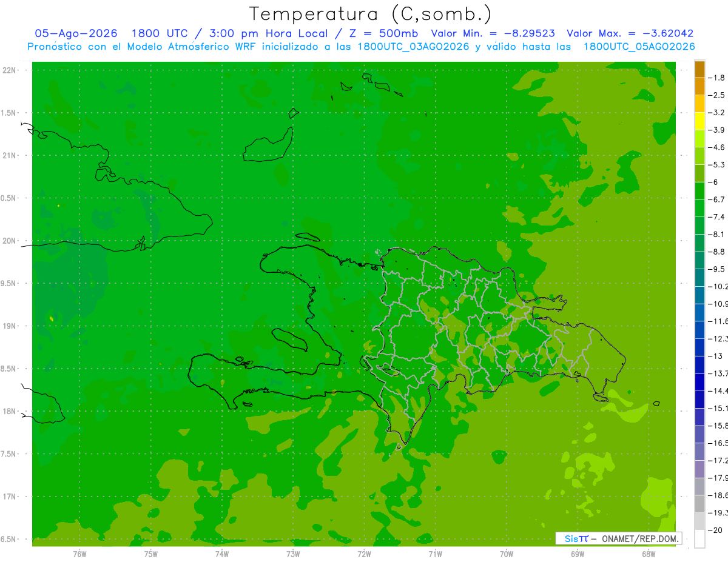Click the '71W' longitude label
The height and width of the screenshot is (562, 728).
(435, 554)
